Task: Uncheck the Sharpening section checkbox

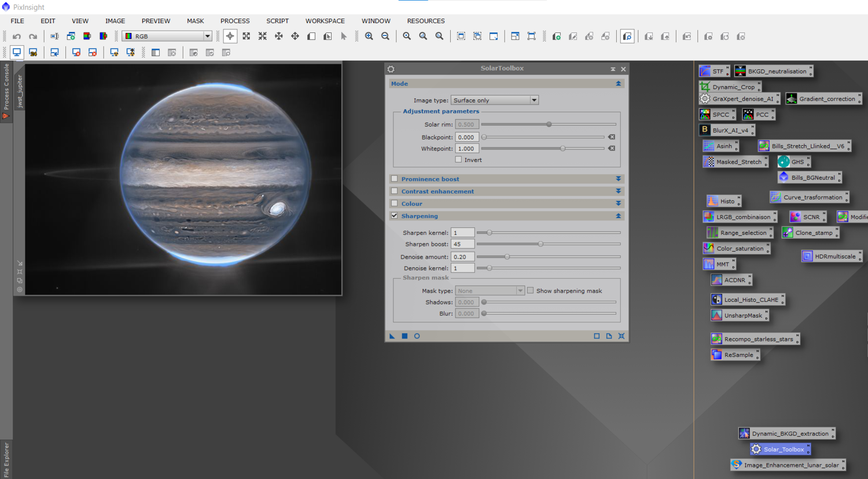Action: 395,216
